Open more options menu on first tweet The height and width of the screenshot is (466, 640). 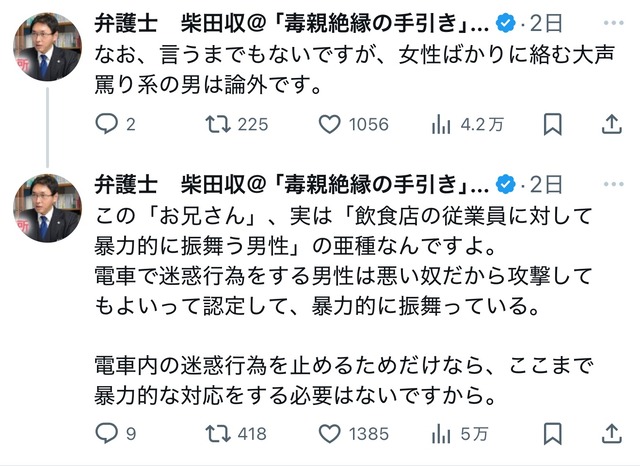tap(613, 23)
